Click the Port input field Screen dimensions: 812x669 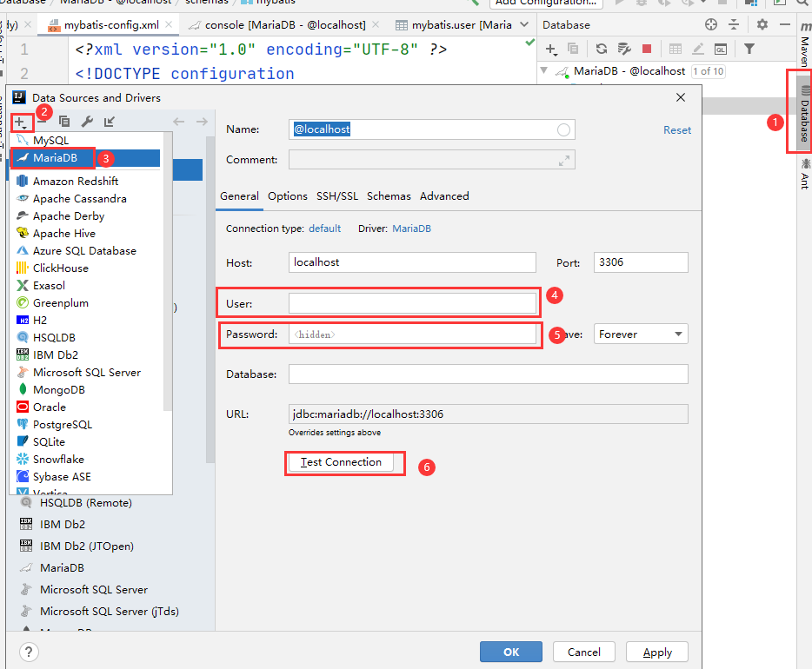tap(641, 262)
